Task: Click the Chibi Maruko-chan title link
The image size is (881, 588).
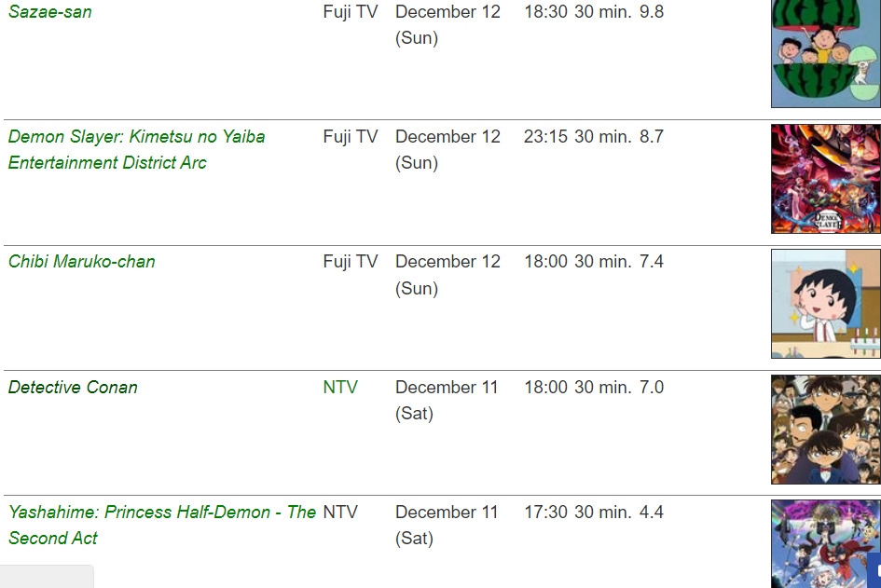Action: coord(82,262)
